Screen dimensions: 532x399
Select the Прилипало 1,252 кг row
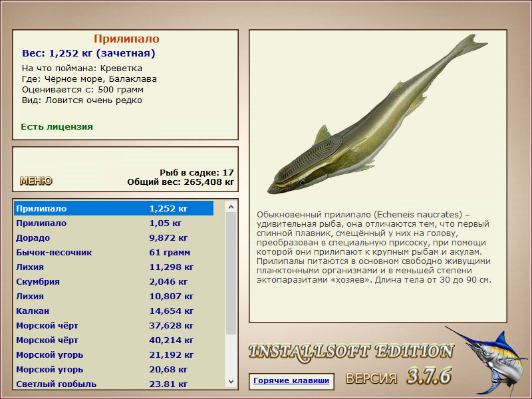click(114, 208)
